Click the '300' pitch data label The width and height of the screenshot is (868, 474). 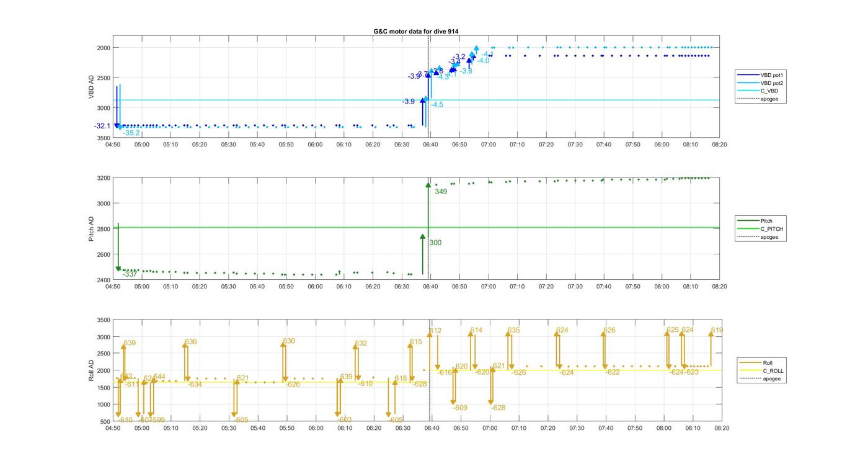(435, 243)
